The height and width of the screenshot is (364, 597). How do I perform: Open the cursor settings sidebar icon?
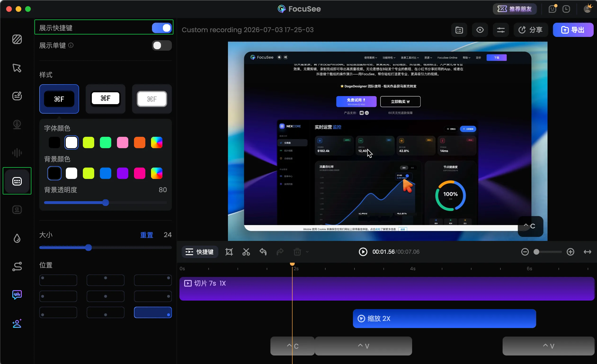point(17,68)
